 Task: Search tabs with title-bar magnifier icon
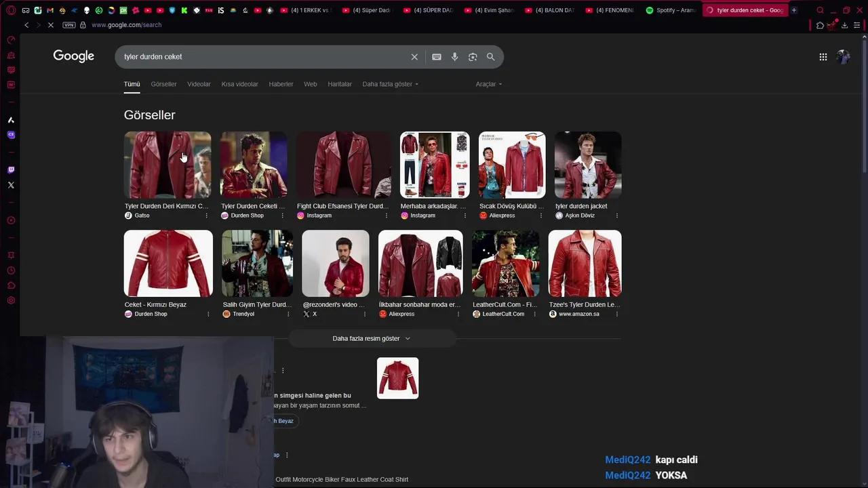820,10
